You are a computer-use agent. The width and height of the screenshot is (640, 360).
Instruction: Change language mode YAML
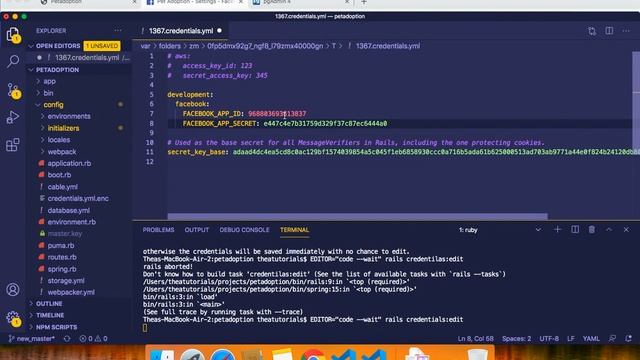(591, 338)
